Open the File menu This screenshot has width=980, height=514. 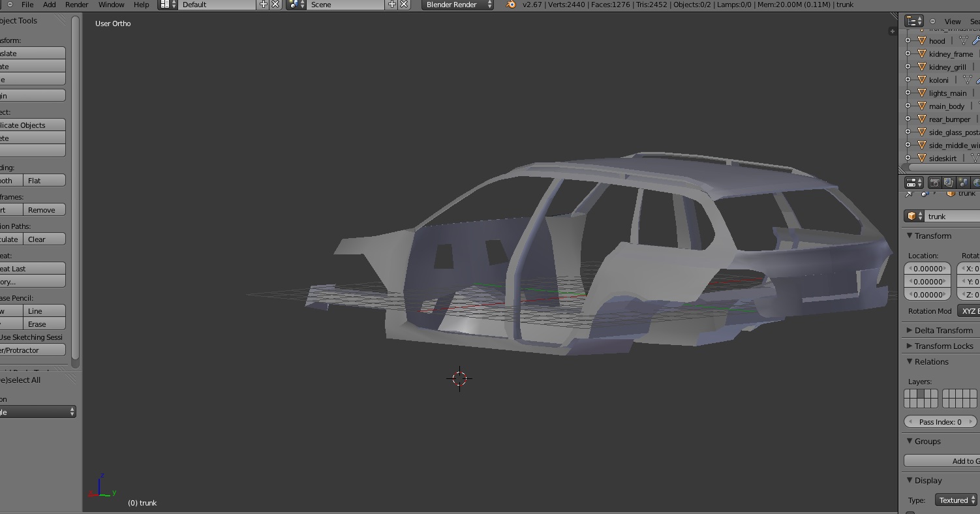(27, 5)
